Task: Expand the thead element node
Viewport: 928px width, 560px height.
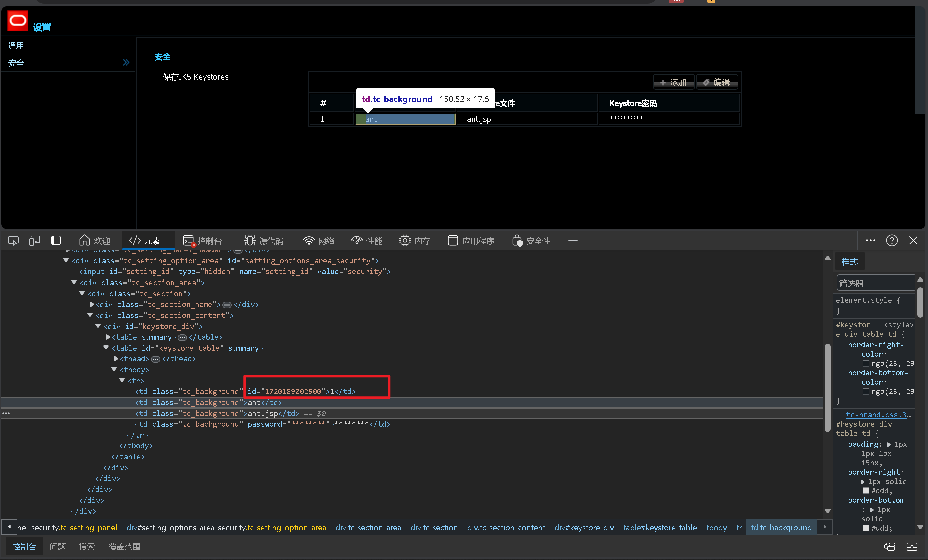Action: pos(116,359)
